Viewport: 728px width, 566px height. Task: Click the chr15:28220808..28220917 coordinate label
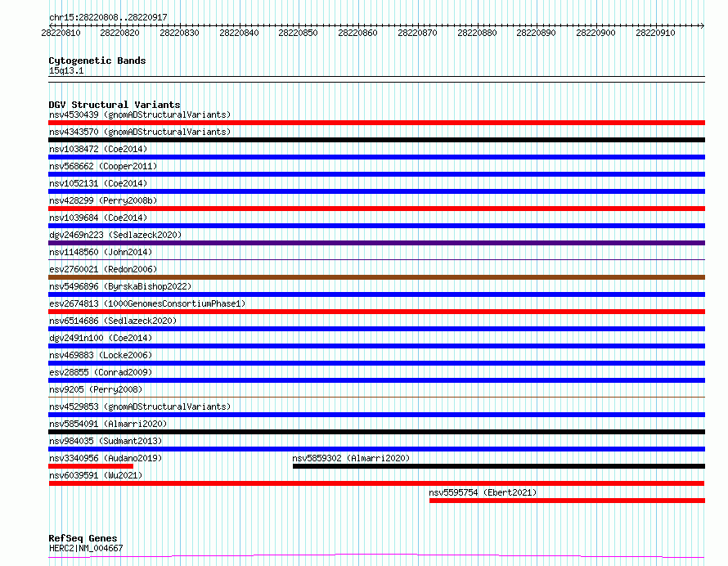click(108, 17)
